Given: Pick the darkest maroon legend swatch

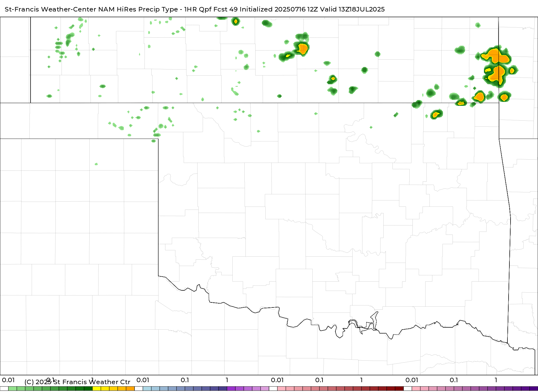Looking at the screenshot, I should coord(399,389).
